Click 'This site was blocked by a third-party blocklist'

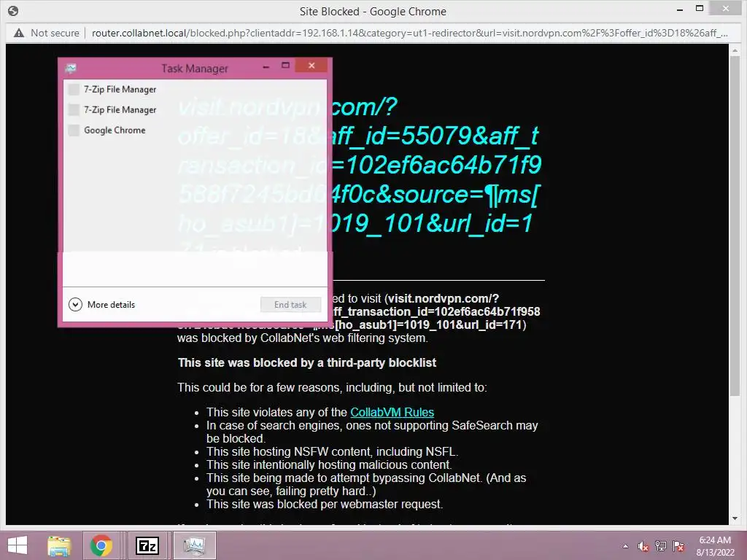[307, 363]
